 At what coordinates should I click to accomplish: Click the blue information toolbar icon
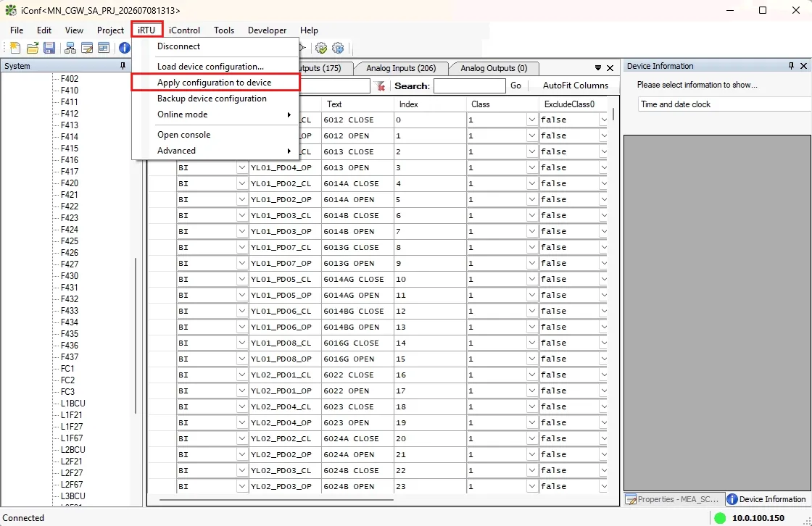[x=124, y=48]
